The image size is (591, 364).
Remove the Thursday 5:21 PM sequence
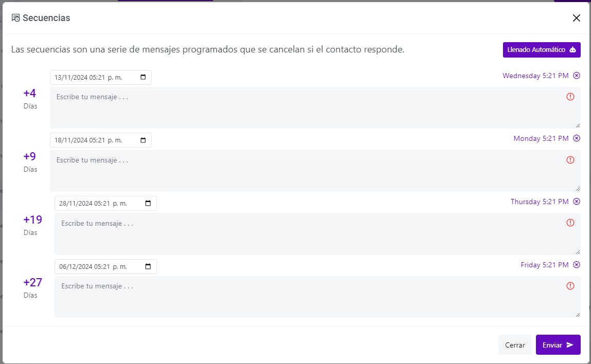[x=577, y=202]
